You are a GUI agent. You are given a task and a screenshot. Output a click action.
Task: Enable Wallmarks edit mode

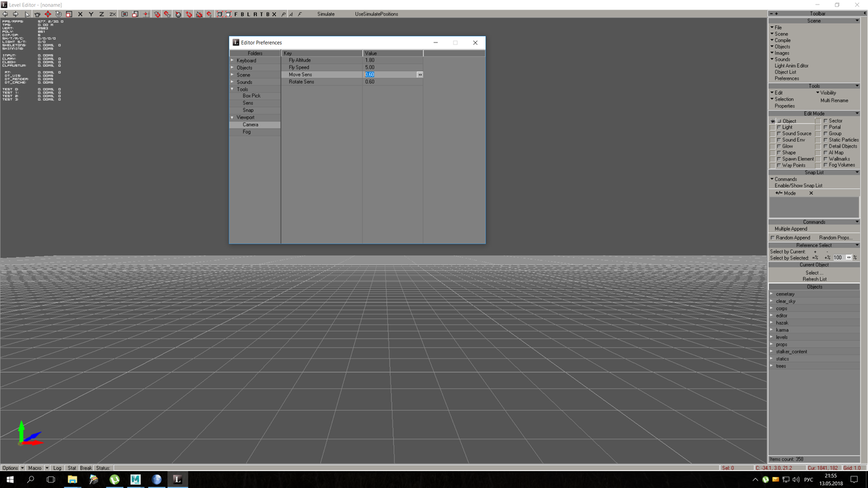[x=825, y=159]
